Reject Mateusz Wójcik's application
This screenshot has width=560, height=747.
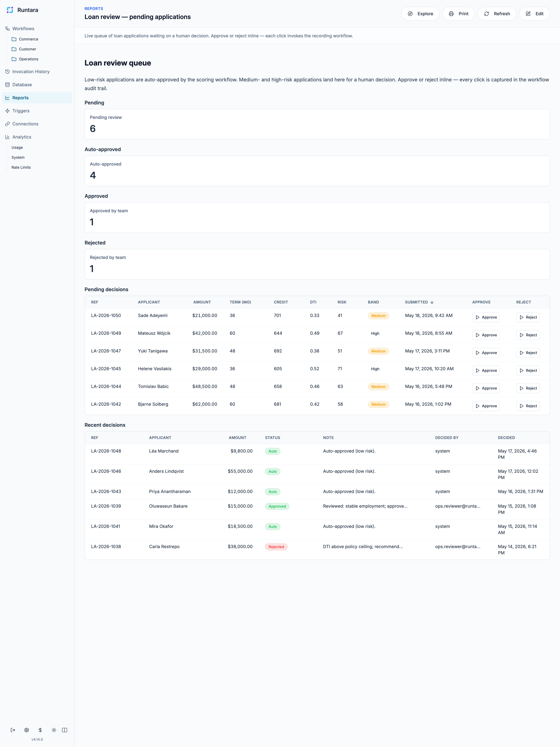pos(528,335)
